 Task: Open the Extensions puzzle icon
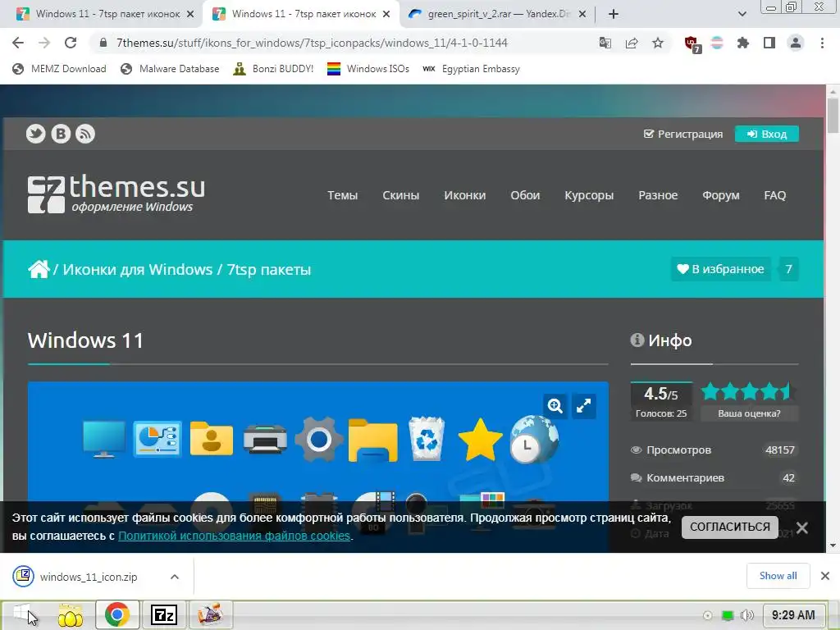[743, 43]
